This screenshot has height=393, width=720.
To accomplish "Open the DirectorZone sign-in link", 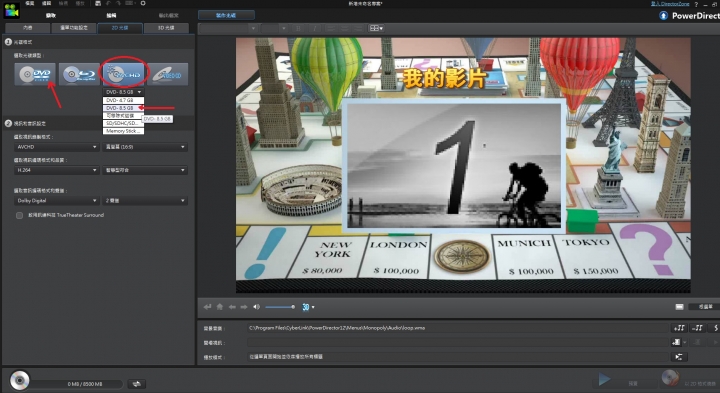I will (x=670, y=3).
